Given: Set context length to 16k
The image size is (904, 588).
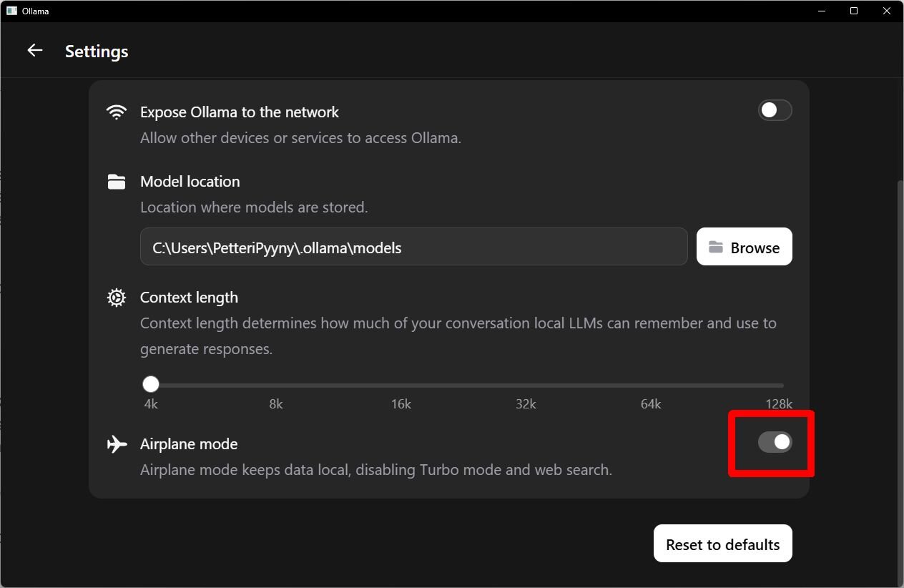Looking at the screenshot, I should click(401, 385).
